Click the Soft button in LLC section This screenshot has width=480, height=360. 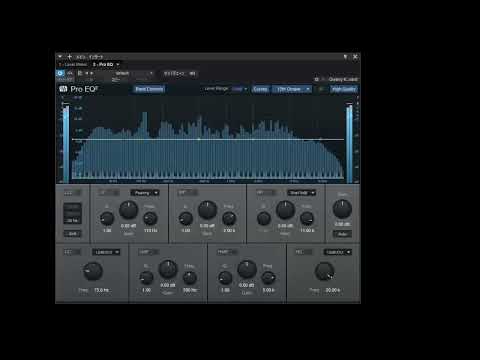click(x=73, y=234)
